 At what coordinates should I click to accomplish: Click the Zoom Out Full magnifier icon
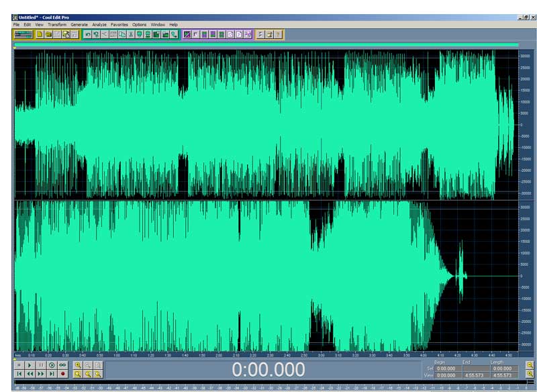[98, 365]
